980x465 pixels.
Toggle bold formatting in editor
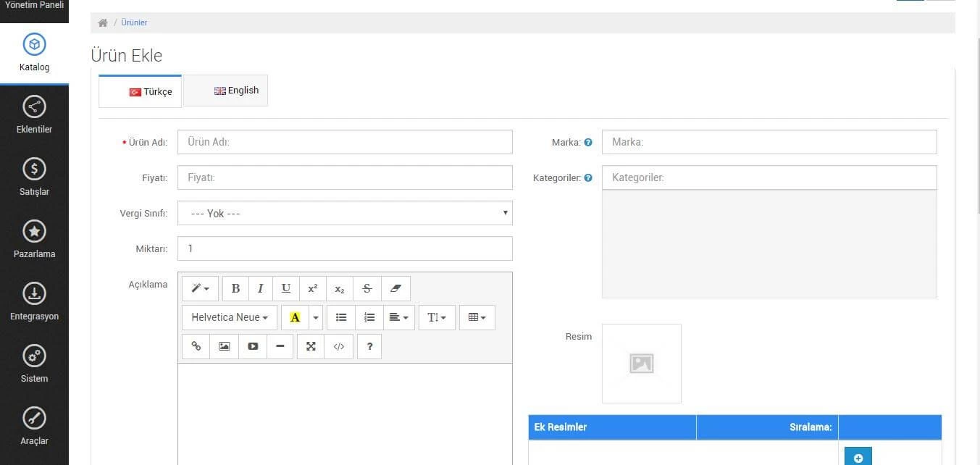[235, 288]
